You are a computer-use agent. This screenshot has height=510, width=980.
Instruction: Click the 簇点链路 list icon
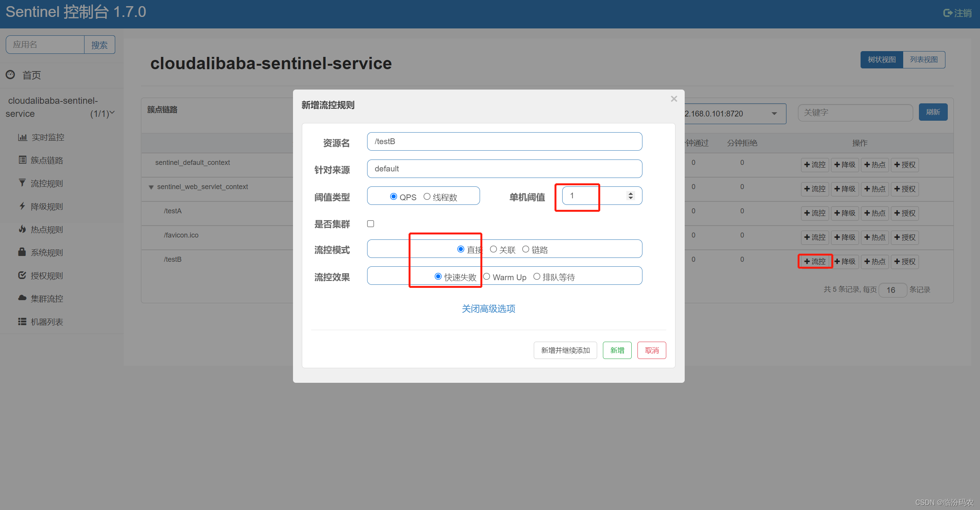point(23,160)
